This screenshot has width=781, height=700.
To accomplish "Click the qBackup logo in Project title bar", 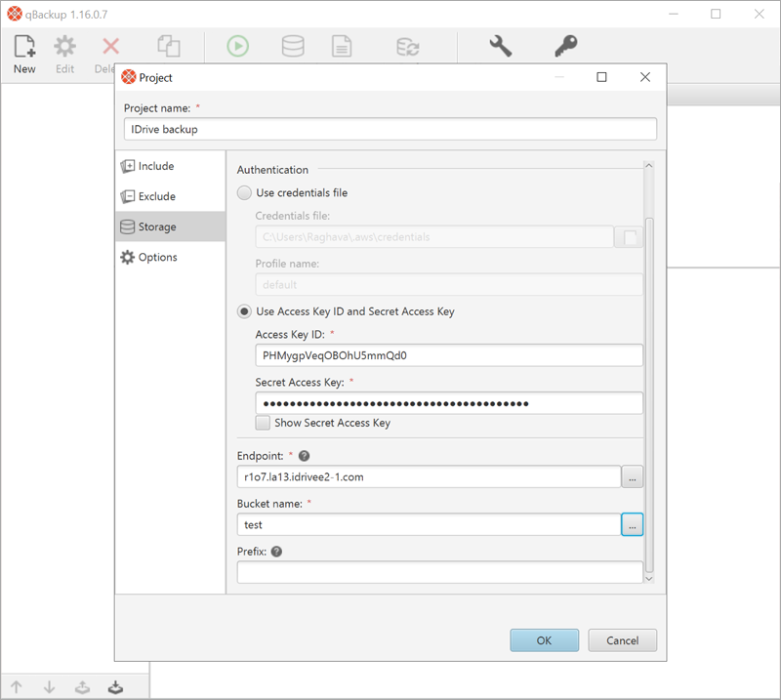I will click(129, 77).
